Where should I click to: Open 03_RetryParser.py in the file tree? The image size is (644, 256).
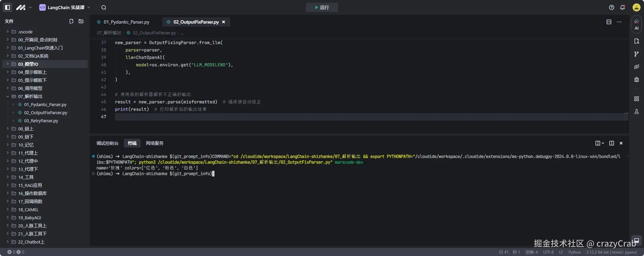click(x=41, y=121)
